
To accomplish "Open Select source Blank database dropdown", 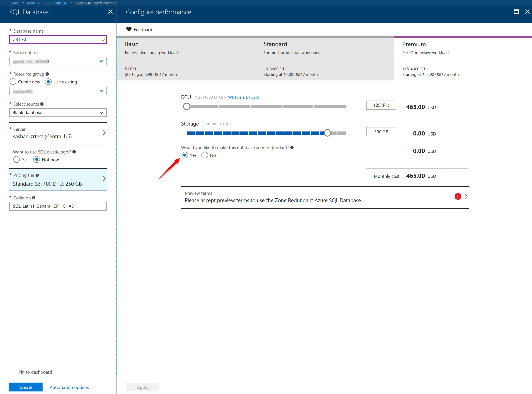I will 58,113.
